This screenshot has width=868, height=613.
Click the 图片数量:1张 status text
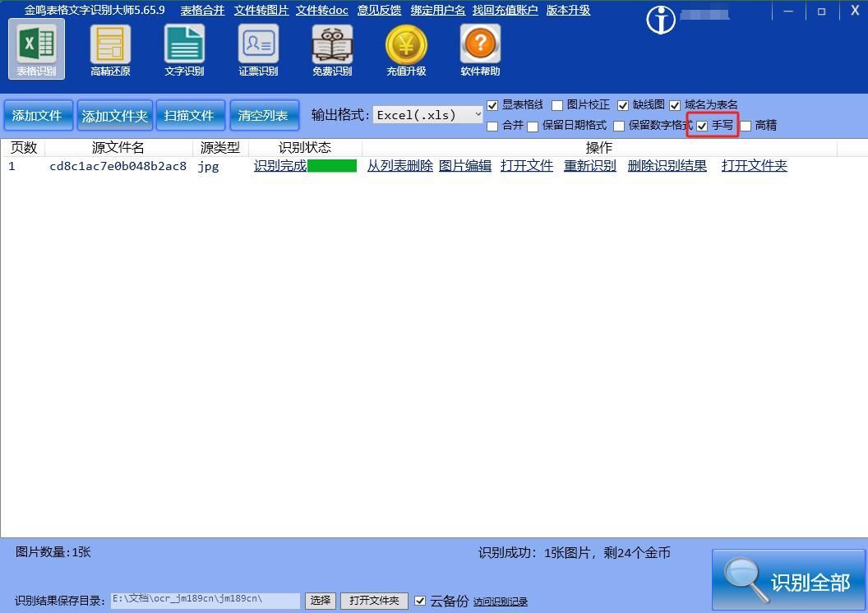[x=53, y=552]
